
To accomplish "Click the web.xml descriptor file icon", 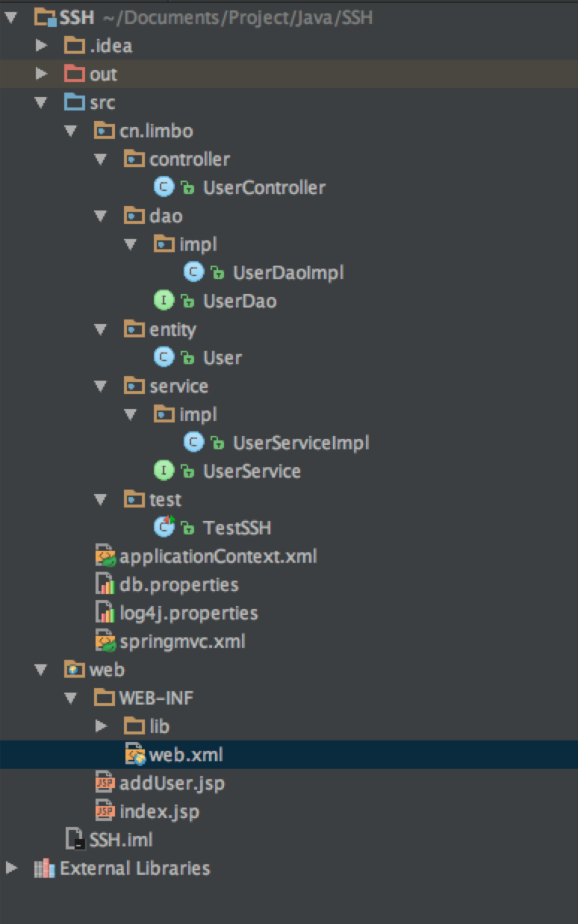I will (x=135, y=755).
